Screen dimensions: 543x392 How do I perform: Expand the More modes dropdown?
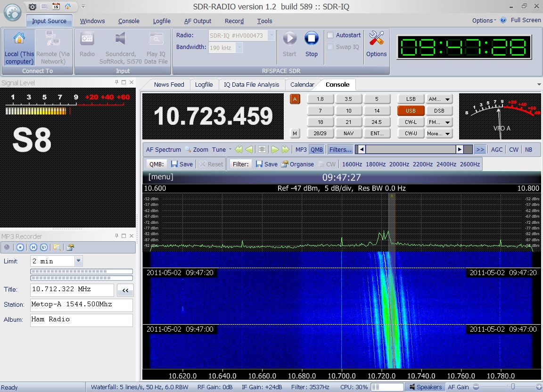pos(439,133)
